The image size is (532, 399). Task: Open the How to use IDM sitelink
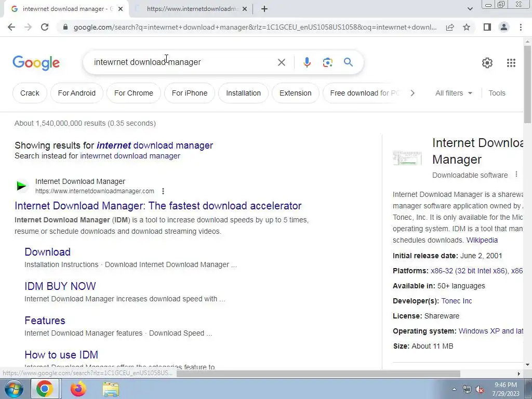(61, 354)
